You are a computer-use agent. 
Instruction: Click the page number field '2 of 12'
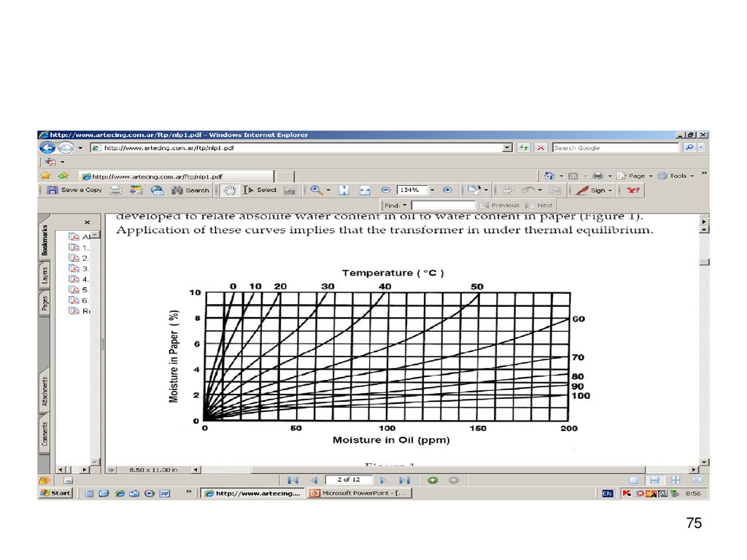[x=349, y=480]
